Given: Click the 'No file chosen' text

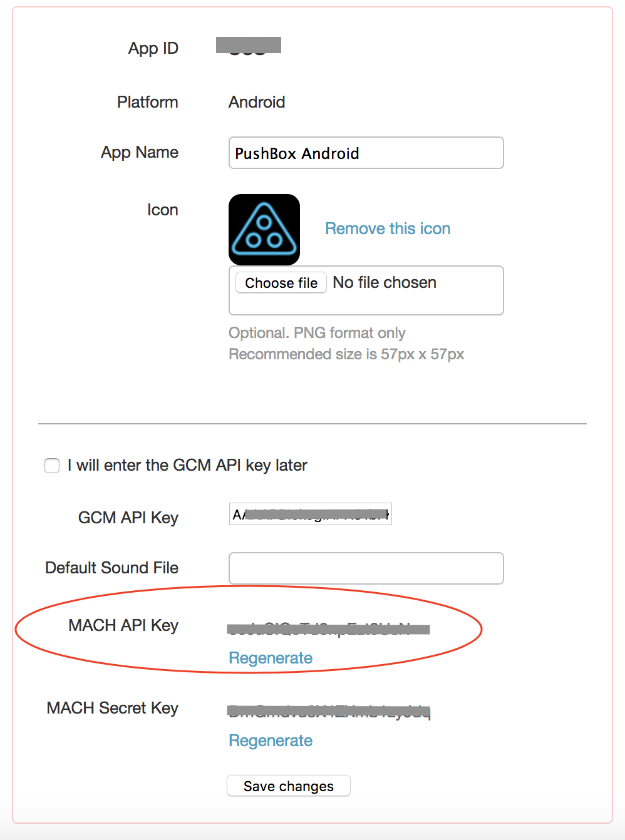Looking at the screenshot, I should point(385,282).
